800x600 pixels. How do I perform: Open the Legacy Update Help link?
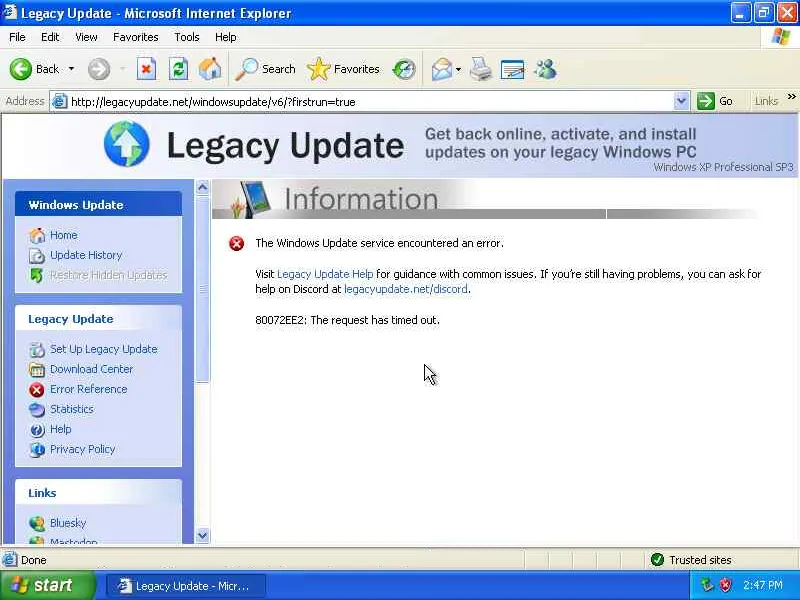pos(325,274)
